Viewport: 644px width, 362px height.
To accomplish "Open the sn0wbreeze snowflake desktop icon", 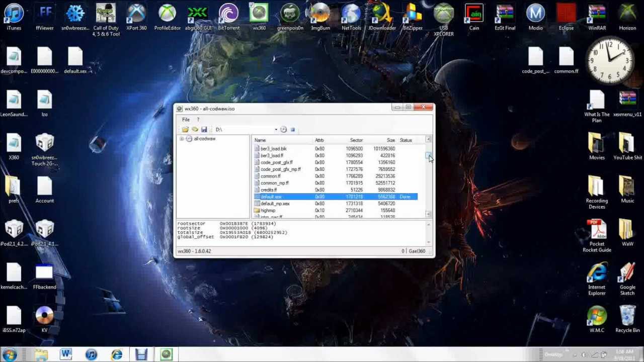I will coord(75,17).
